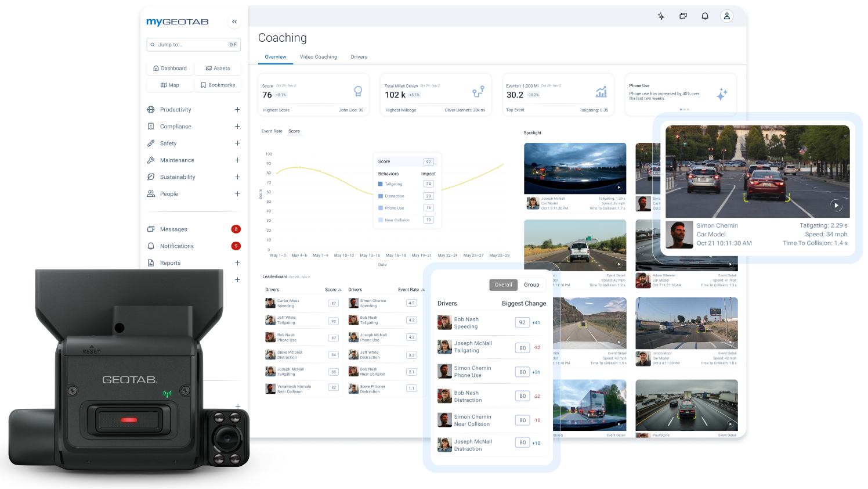The width and height of the screenshot is (868, 489).
Task: Click the Reports document icon in sidebar
Action: point(151,263)
